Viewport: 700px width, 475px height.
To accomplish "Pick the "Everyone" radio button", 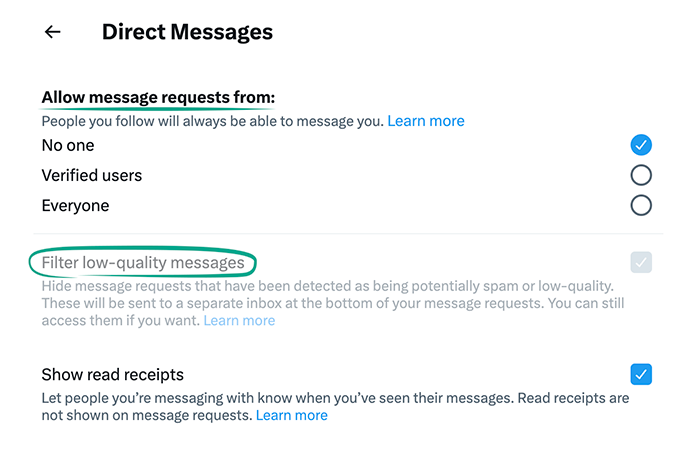I will coord(641,205).
